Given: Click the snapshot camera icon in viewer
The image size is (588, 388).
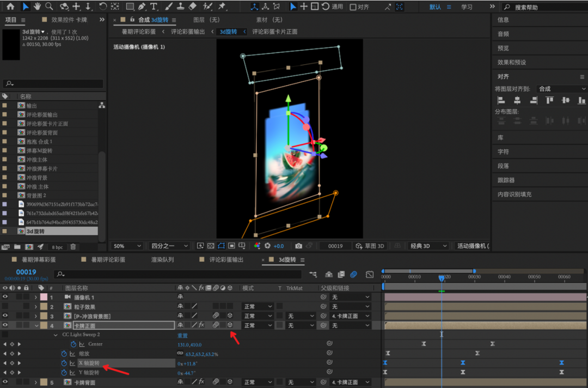Looking at the screenshot, I should pyautogui.click(x=298, y=246).
